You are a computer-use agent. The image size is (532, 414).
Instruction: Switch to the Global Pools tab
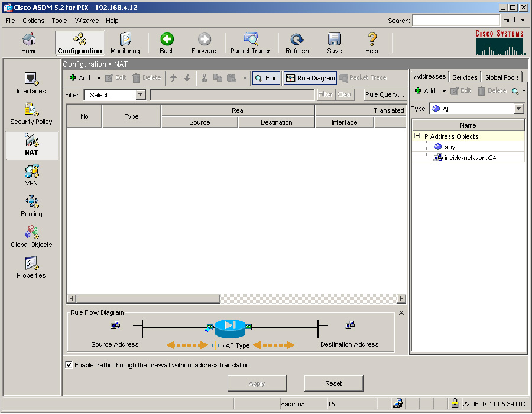(x=501, y=77)
